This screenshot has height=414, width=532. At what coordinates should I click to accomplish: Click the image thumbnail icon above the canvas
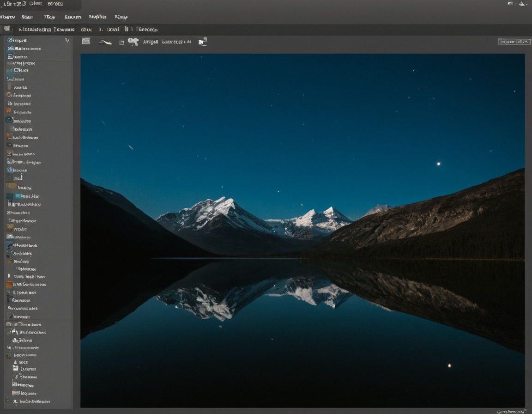86,41
